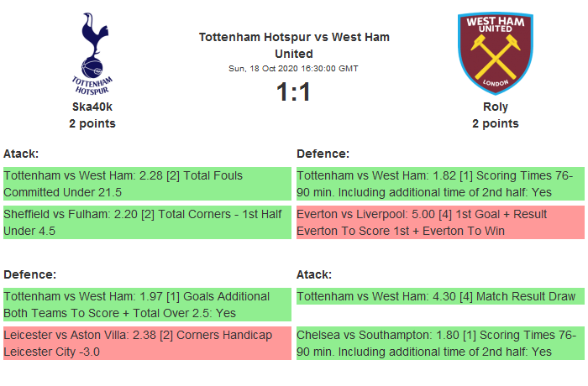
Task: Click the top-left Atack section heading
Action: [x=21, y=154]
